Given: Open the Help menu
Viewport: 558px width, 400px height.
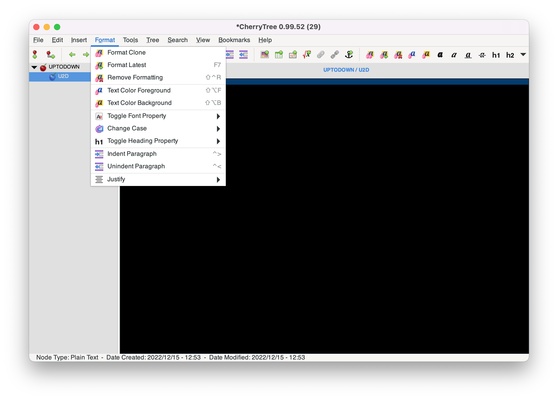Looking at the screenshot, I should tap(265, 40).
